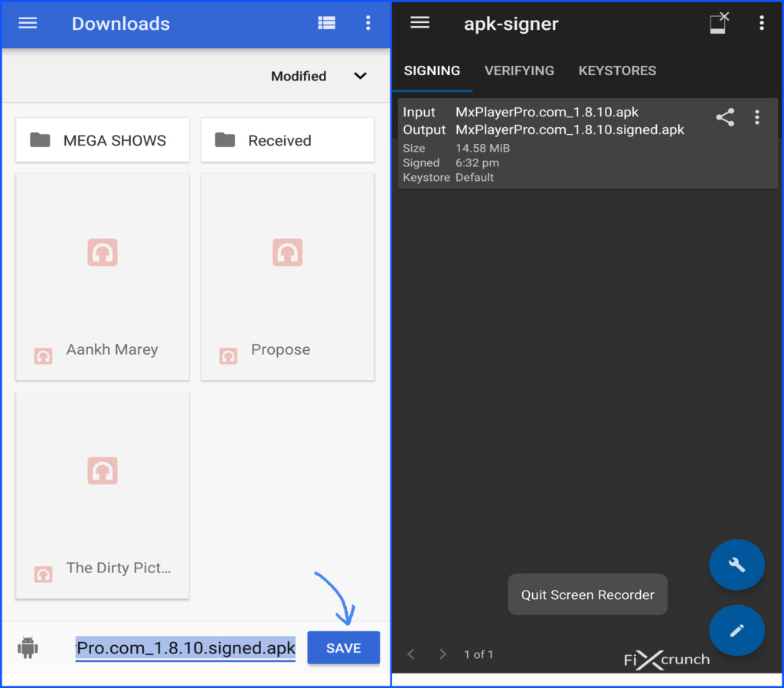Open the MEGA SHOWS folder
Screen dimensions: 784x688
coord(103,140)
